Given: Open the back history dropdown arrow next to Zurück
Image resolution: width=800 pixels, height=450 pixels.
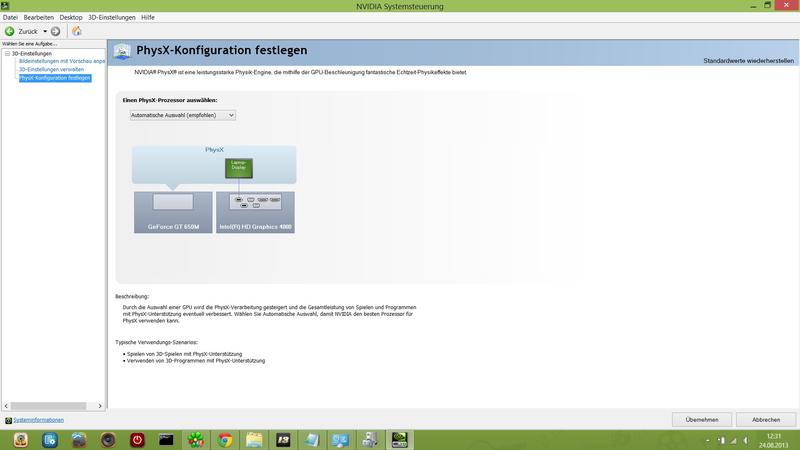Looking at the screenshot, I should click(45, 31).
